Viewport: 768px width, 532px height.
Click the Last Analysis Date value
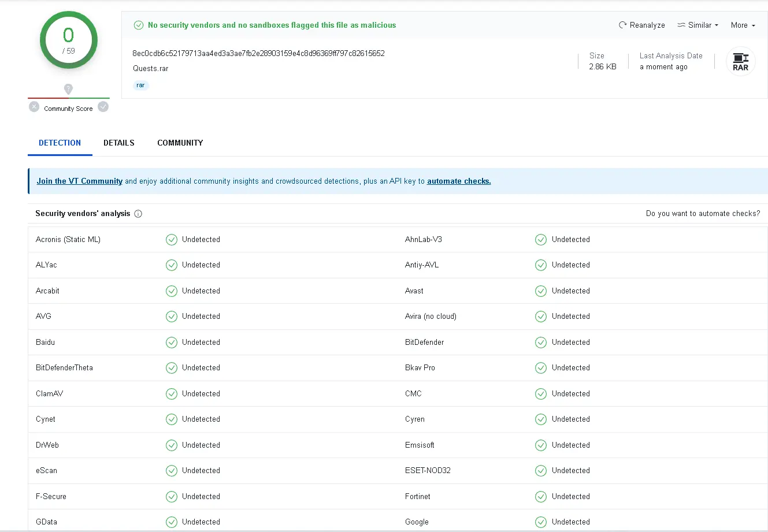[663, 66]
